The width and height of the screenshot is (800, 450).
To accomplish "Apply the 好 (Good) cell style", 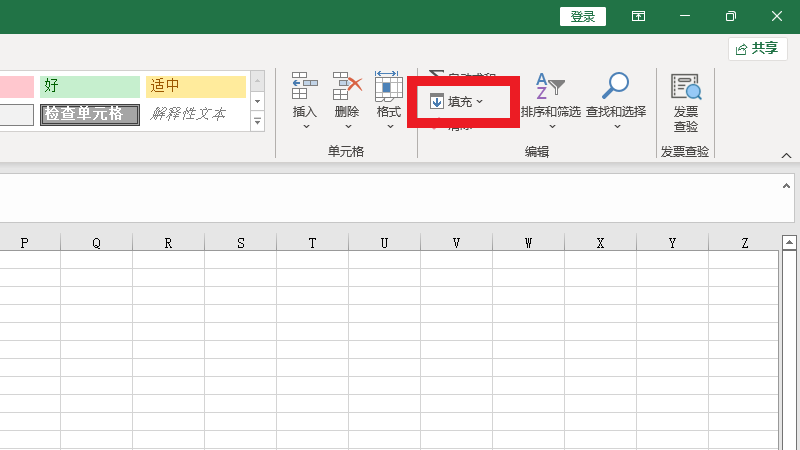I will (x=90, y=87).
